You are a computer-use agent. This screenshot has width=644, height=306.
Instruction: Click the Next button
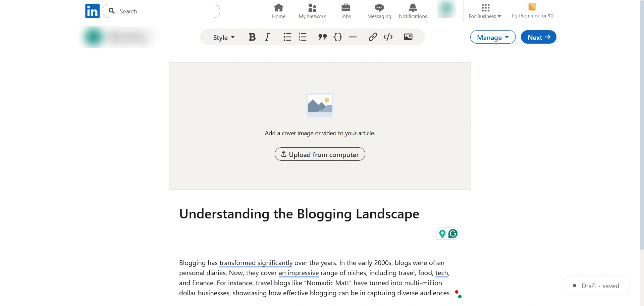539,37
